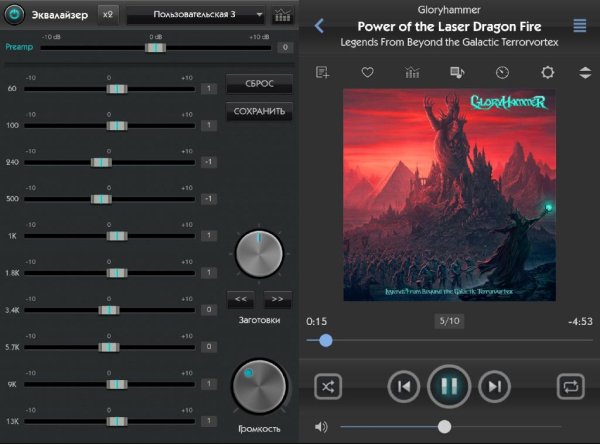The image size is (600, 444).
Task: Click the 3.4K band slider handle
Action: 109,310
